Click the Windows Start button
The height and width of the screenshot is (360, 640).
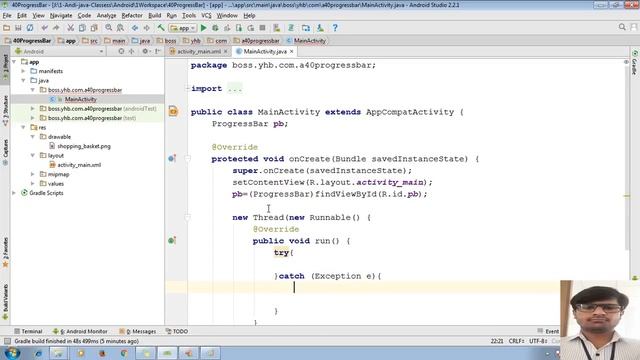(12, 353)
